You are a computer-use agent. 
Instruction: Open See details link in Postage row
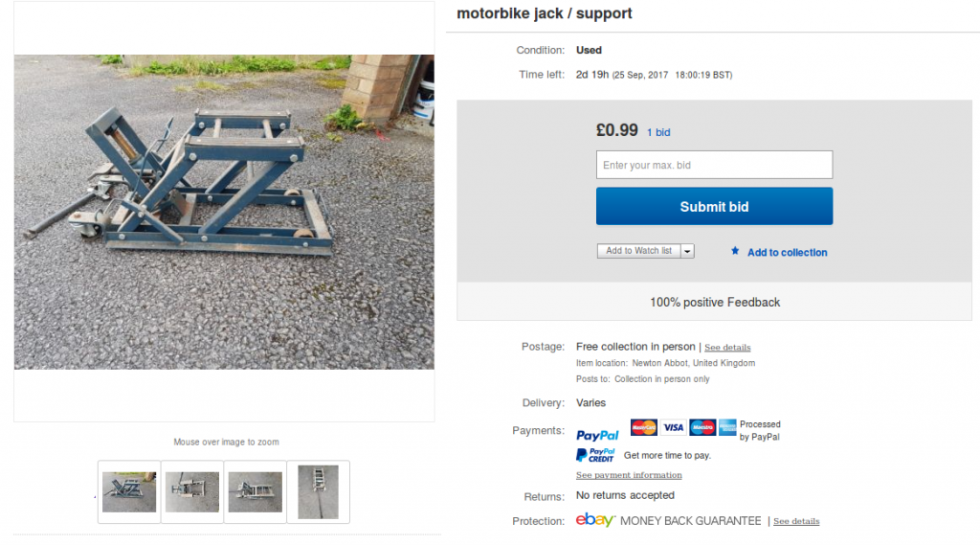(727, 348)
